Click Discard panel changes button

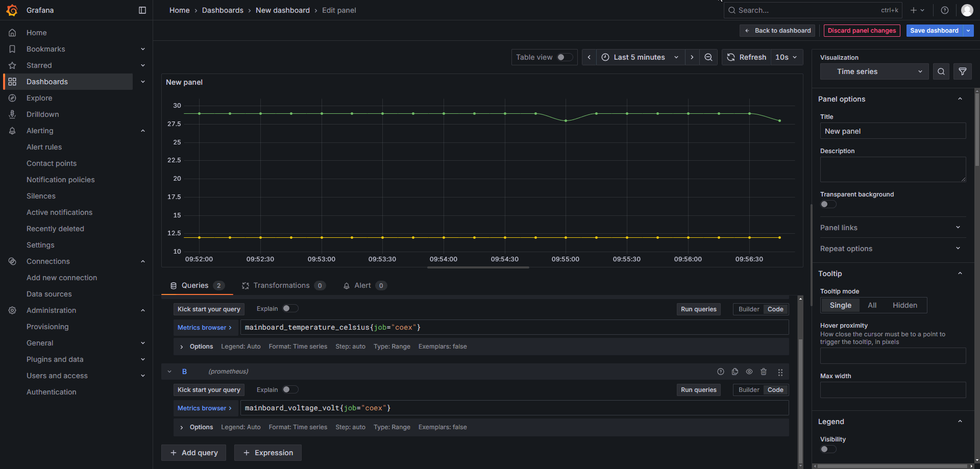tap(862, 31)
